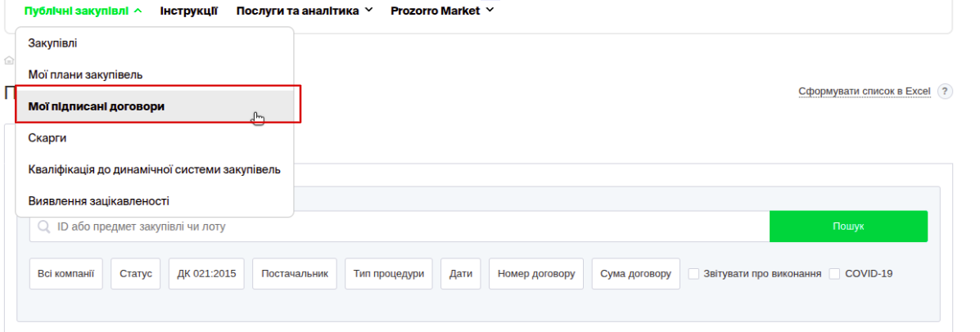980x332 pixels.
Task: Click the magnifier icon in search field
Action: click(x=43, y=227)
